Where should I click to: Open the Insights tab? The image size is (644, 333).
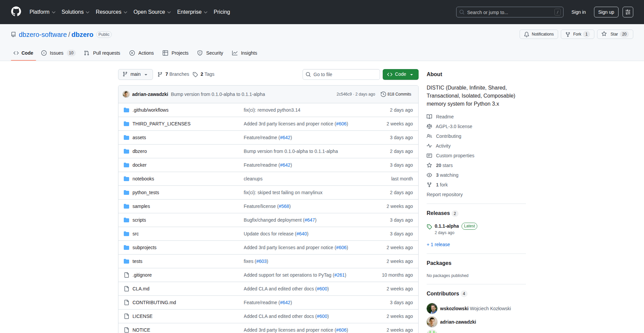(249, 53)
